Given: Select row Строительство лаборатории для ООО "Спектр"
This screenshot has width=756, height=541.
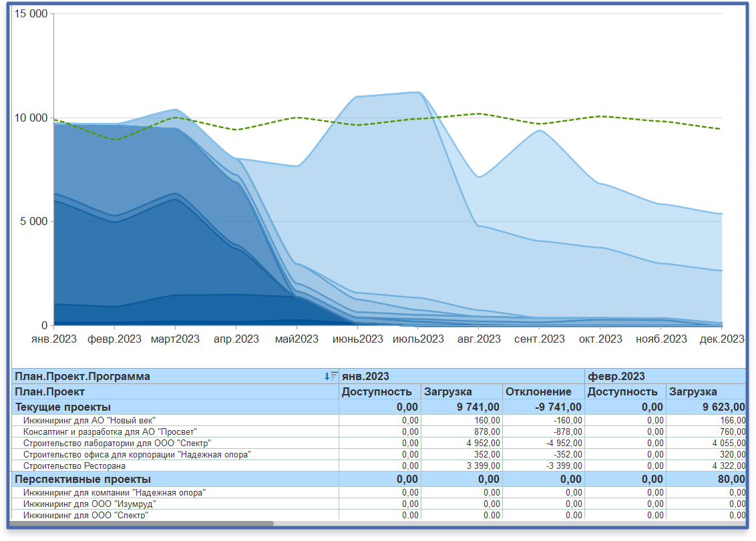Looking at the screenshot, I should pos(379,443).
